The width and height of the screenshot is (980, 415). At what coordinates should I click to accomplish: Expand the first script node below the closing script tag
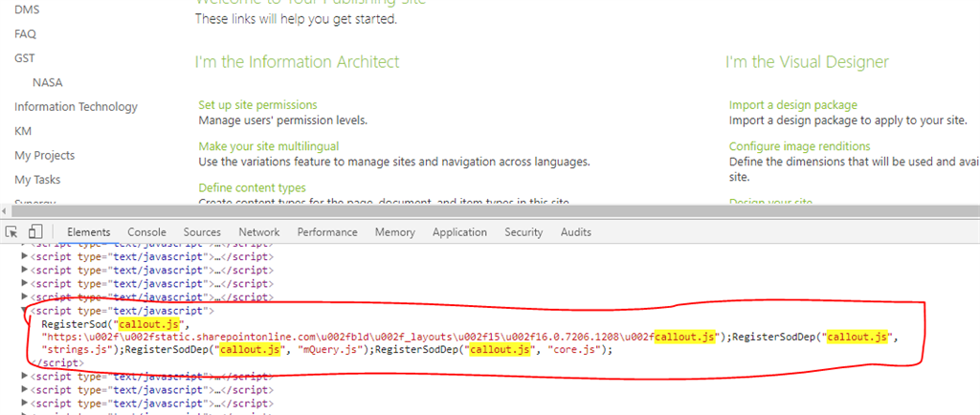click(x=25, y=376)
